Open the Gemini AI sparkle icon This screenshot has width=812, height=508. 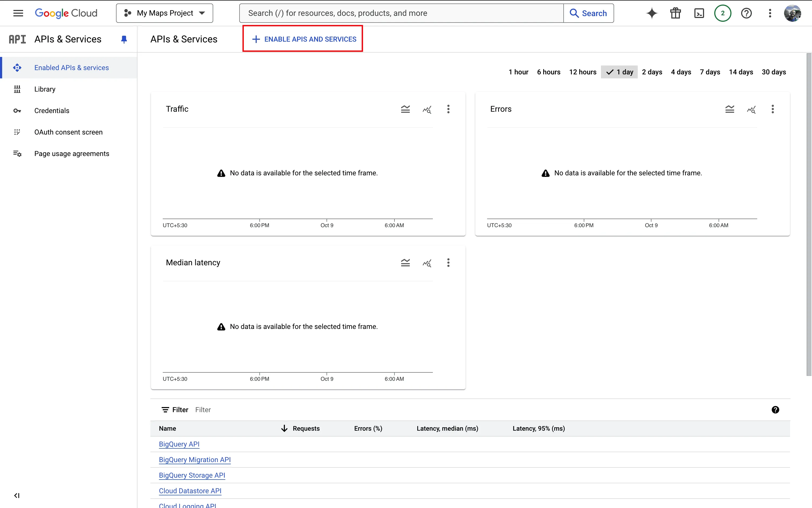tap(652, 13)
